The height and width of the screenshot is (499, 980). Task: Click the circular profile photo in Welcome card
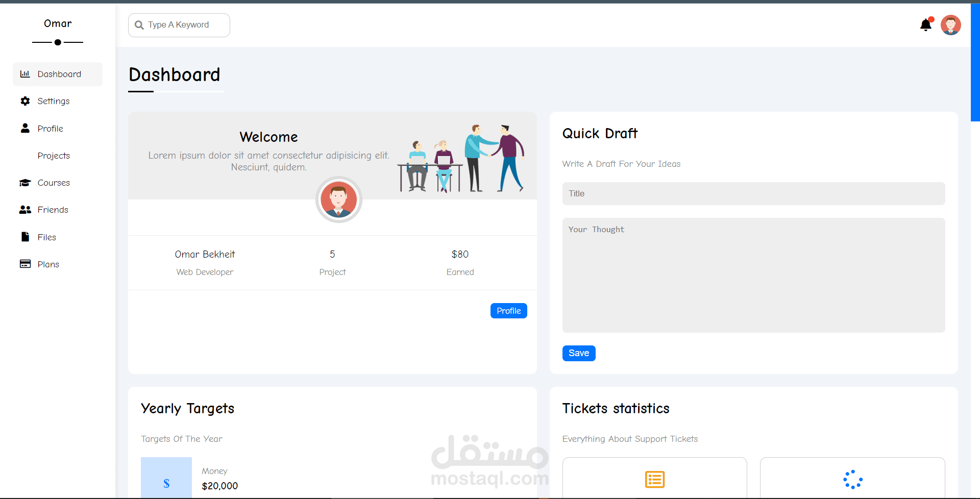tap(338, 199)
